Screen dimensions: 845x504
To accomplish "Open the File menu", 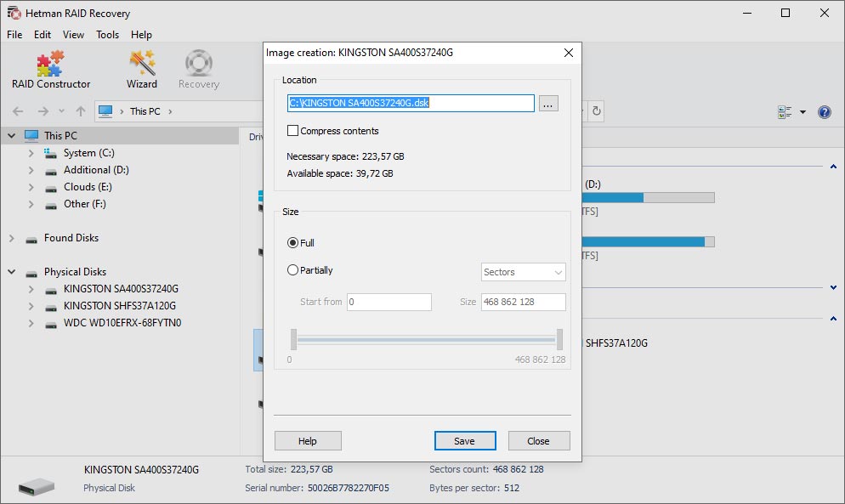I will (x=14, y=35).
